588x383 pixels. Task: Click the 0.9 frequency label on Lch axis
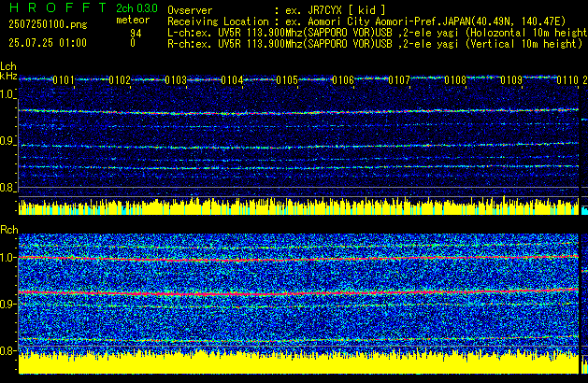(7, 141)
